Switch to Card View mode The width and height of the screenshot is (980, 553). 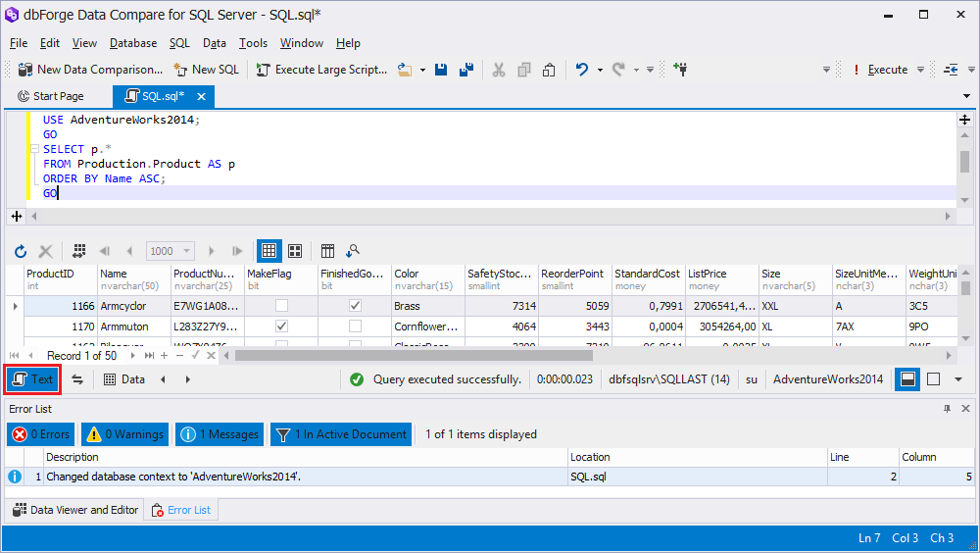pos(295,251)
